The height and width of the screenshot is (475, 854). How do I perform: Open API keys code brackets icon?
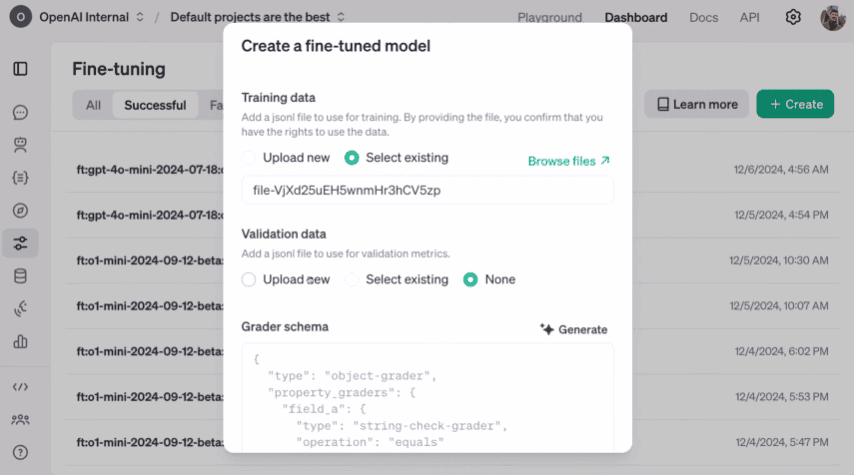click(20, 387)
